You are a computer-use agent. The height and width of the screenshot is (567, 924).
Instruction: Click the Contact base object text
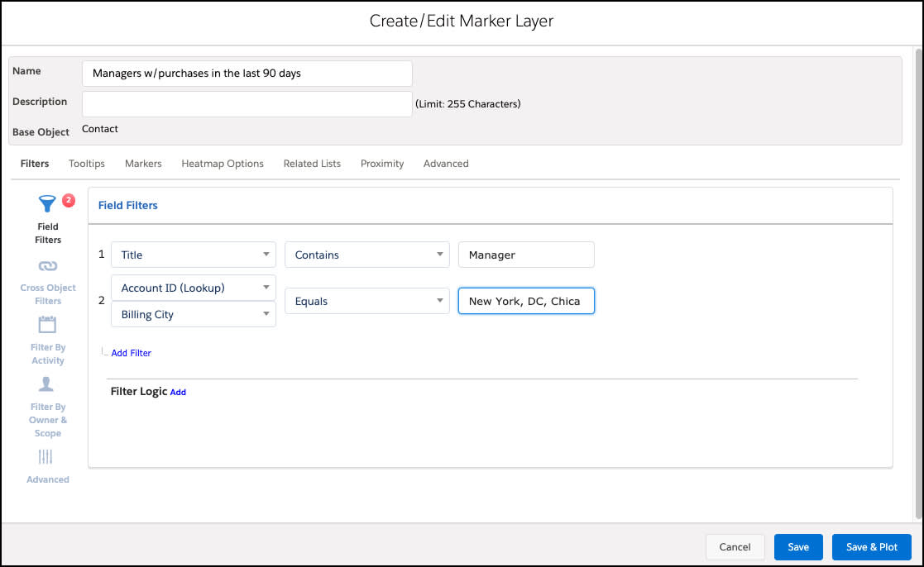click(x=99, y=129)
